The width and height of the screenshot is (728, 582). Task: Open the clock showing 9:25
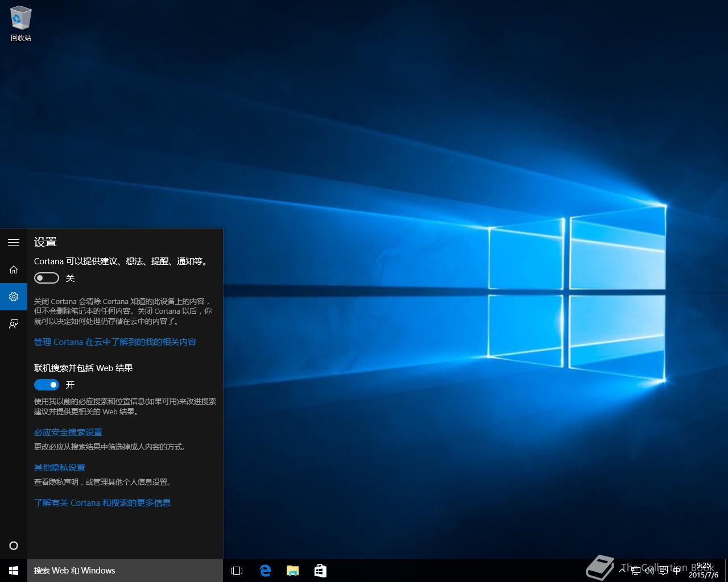pos(704,571)
